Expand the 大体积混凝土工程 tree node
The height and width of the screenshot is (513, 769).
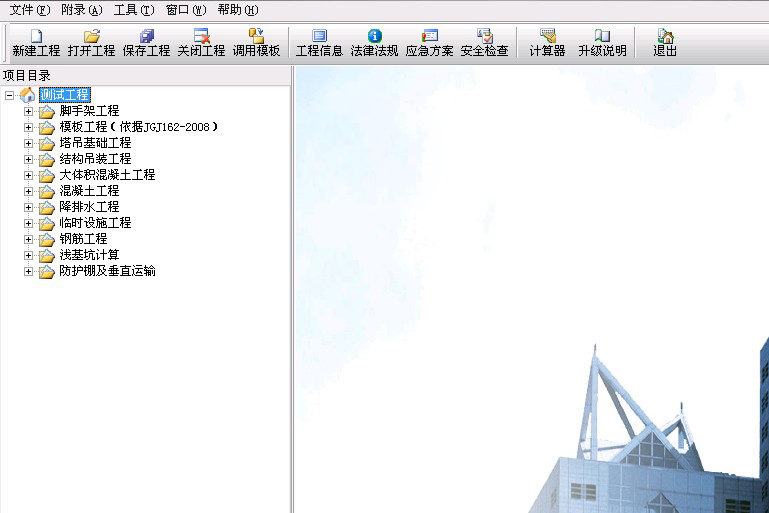click(x=28, y=176)
